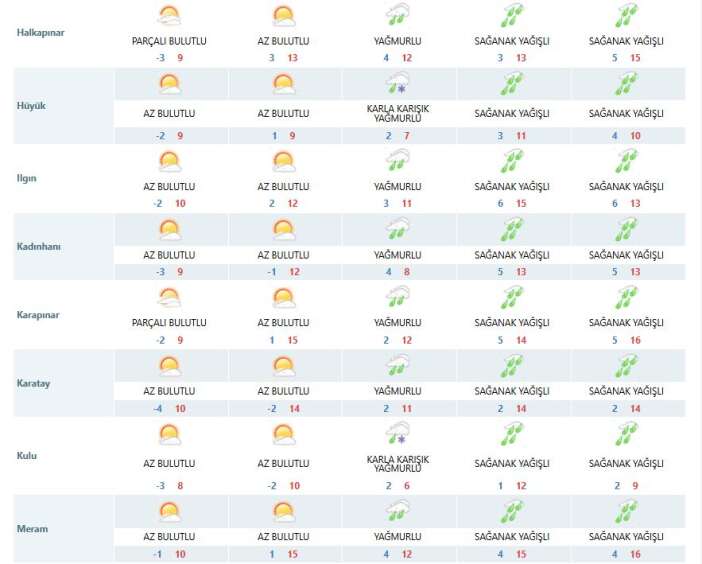Click the rainy (Yağmurlu) icon for Ilgın
Viewport: 702px width, 564px height.
pos(397,160)
